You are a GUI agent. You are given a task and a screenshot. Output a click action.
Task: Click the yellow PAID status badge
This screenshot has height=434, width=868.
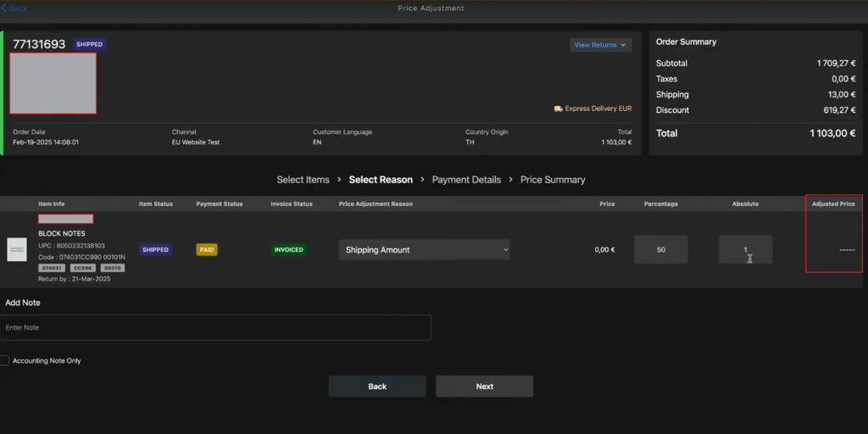(x=207, y=250)
